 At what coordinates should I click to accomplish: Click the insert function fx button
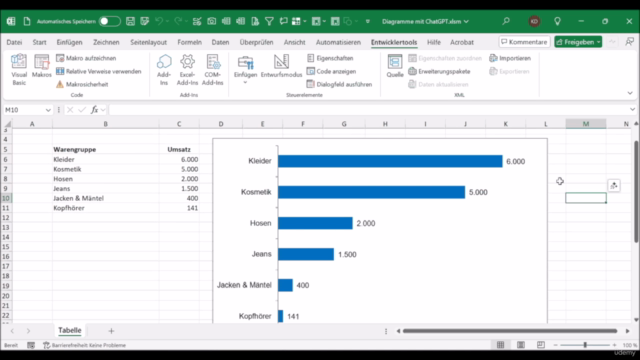tap(94, 109)
